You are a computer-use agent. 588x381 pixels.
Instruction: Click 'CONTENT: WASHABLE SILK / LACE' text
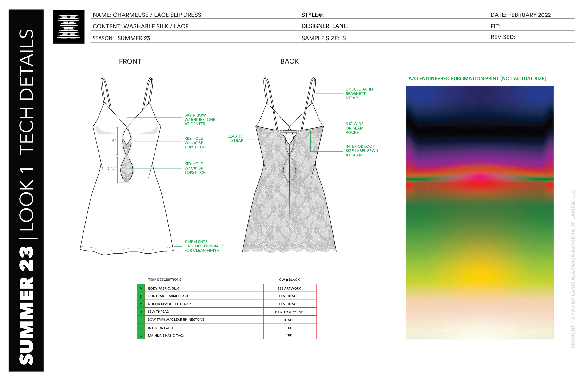[141, 26]
